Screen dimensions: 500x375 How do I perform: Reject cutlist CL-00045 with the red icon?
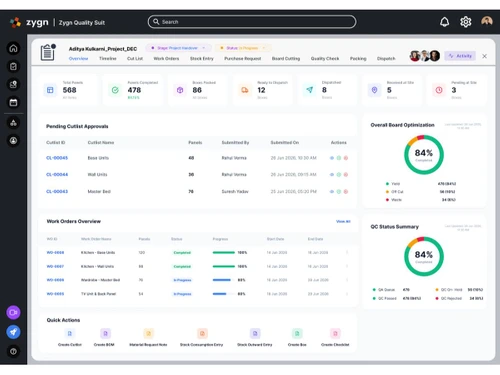point(346,158)
